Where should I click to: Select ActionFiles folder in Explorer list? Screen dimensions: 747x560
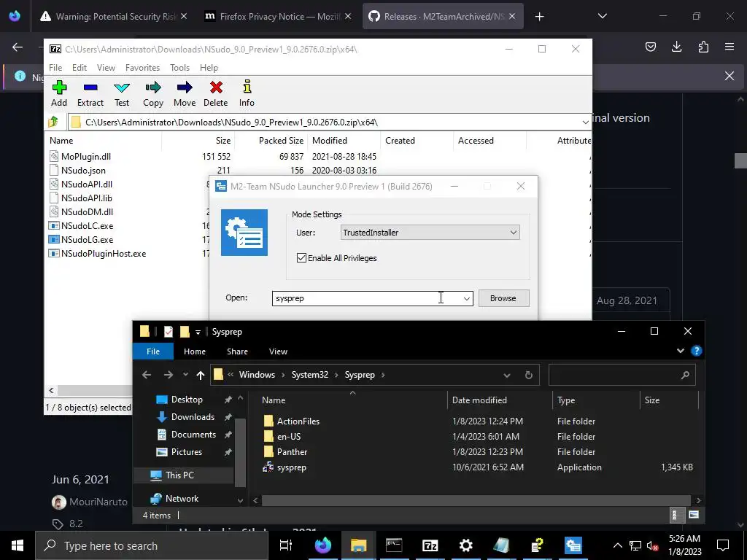(x=298, y=421)
